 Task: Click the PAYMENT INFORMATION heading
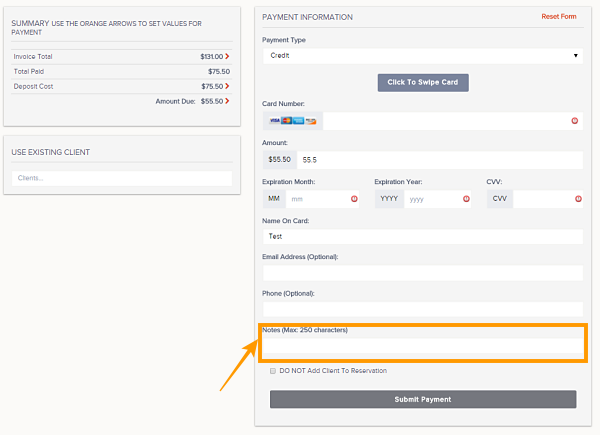pyautogui.click(x=307, y=17)
